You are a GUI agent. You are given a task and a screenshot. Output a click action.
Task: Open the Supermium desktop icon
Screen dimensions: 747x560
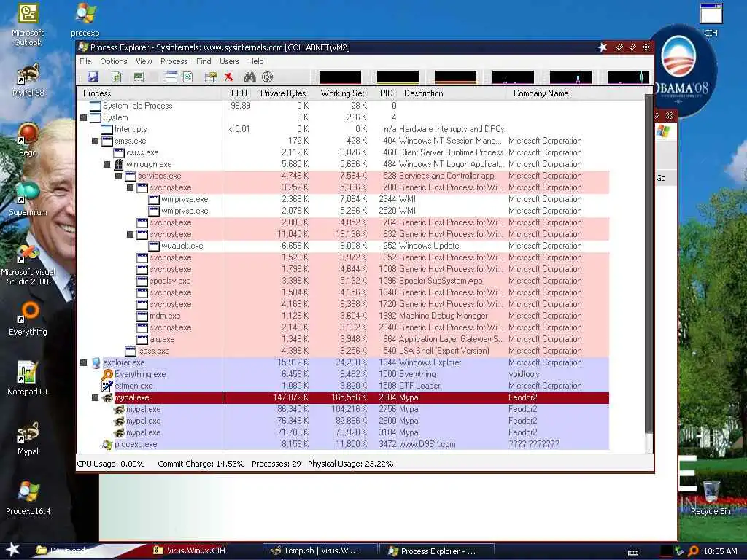click(28, 200)
